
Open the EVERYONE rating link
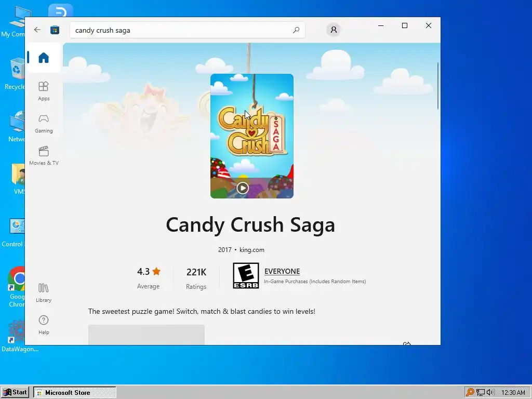[x=282, y=271]
